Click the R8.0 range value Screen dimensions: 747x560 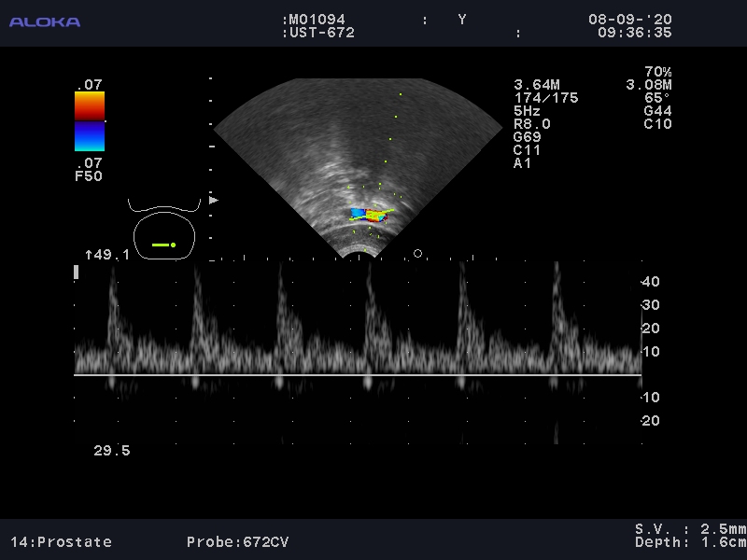(x=532, y=124)
